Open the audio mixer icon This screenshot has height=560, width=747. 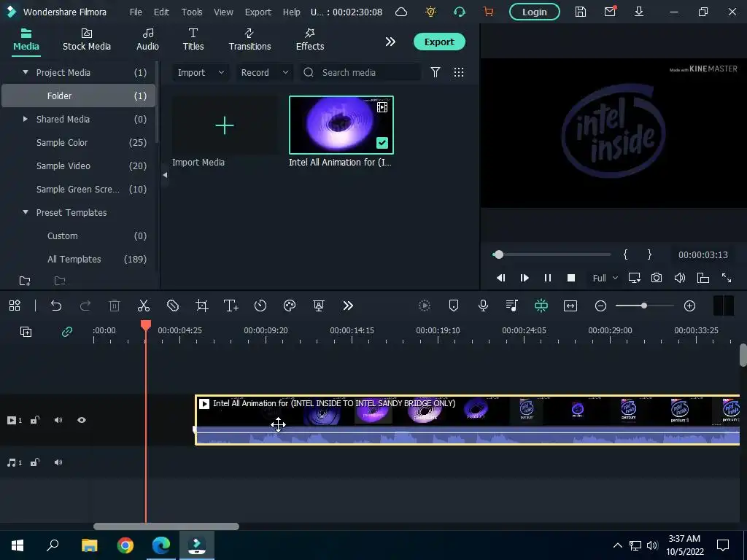(x=511, y=306)
